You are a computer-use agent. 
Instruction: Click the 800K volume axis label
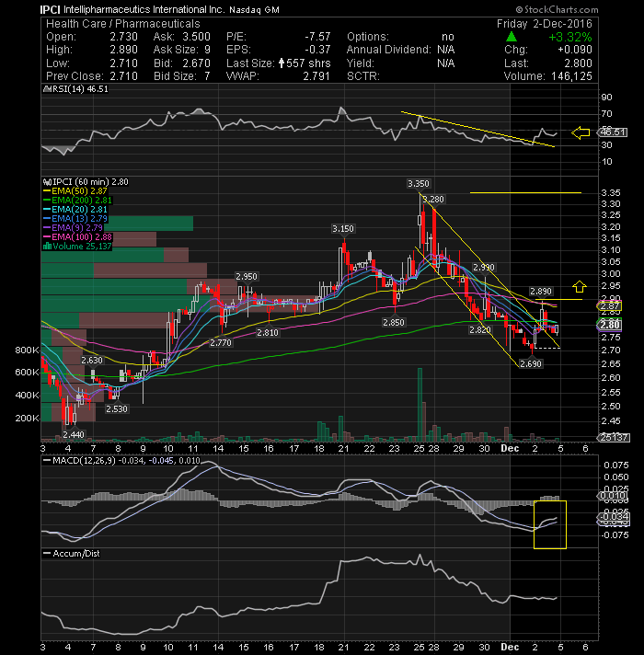tap(28, 350)
